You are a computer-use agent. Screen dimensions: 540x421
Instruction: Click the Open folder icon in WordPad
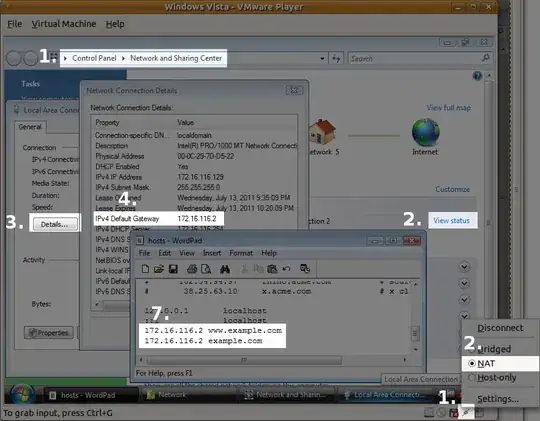[x=159, y=269]
